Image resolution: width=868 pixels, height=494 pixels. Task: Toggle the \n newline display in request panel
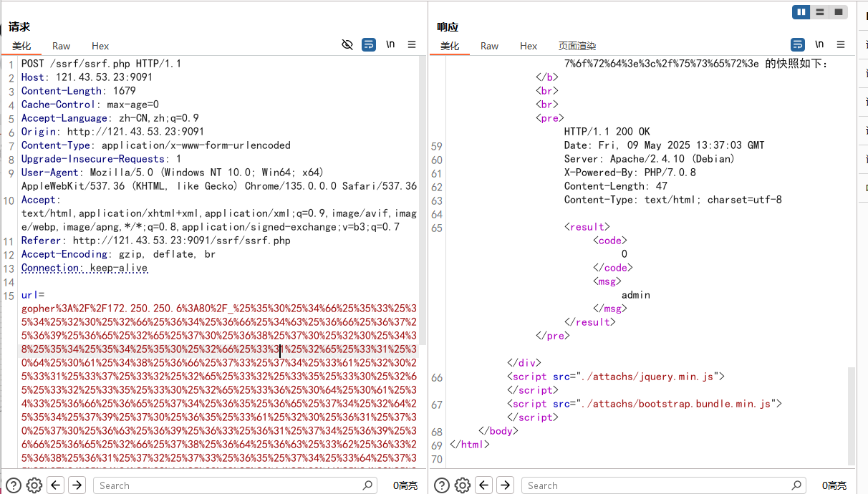point(390,44)
